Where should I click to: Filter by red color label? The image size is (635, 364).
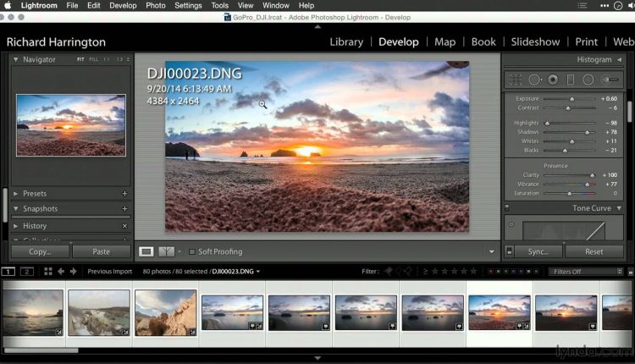tap(491, 271)
